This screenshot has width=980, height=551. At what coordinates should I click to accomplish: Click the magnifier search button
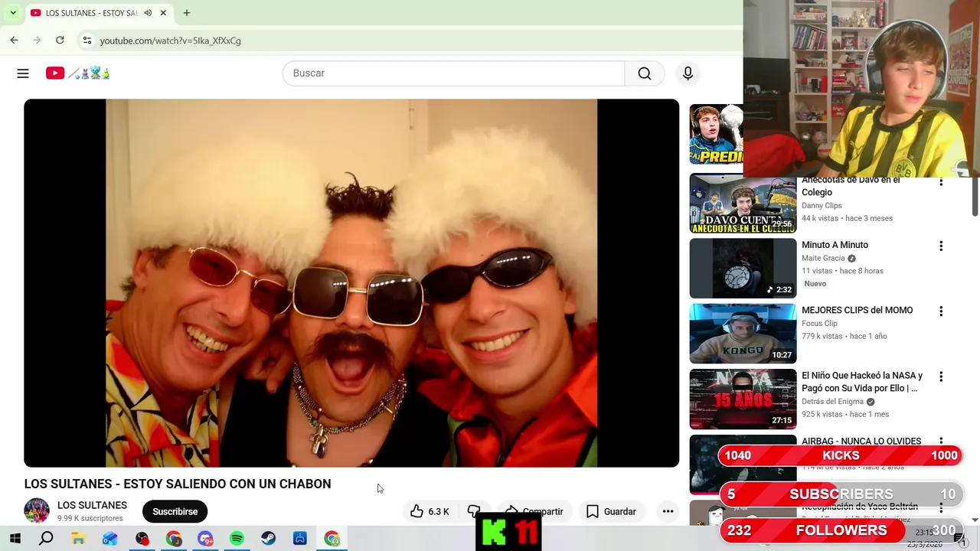(x=645, y=73)
